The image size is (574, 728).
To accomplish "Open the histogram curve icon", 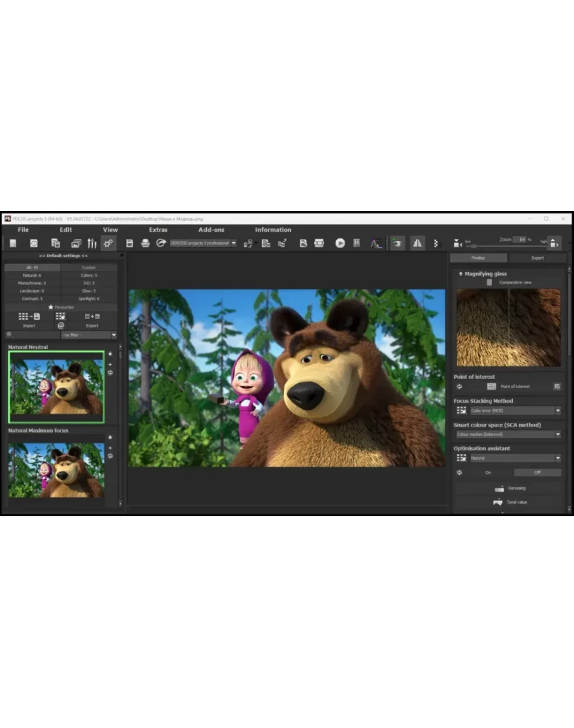I will point(376,243).
